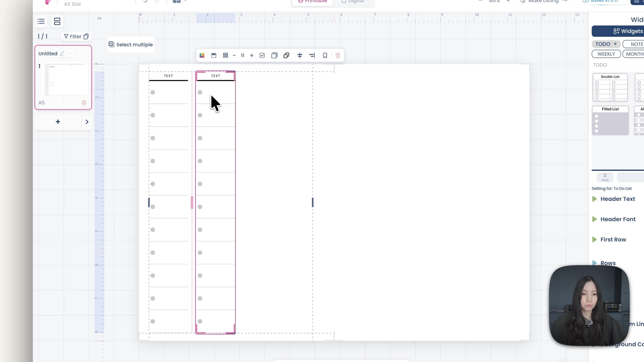
Task: Open the rainbow color picker in floating toolbar
Action: coord(202,55)
